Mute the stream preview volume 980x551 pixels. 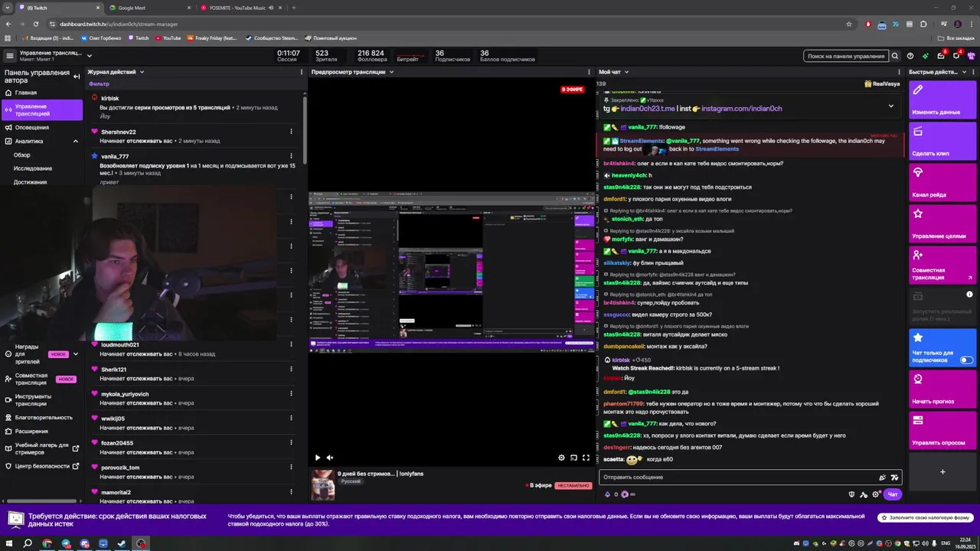click(x=330, y=458)
